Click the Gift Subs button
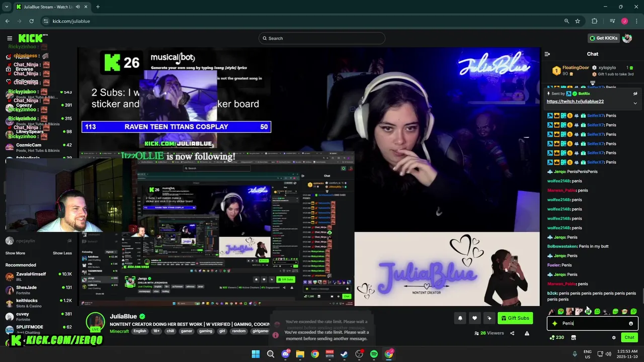Image resolution: width=644 pixels, height=362 pixels. coord(515,318)
